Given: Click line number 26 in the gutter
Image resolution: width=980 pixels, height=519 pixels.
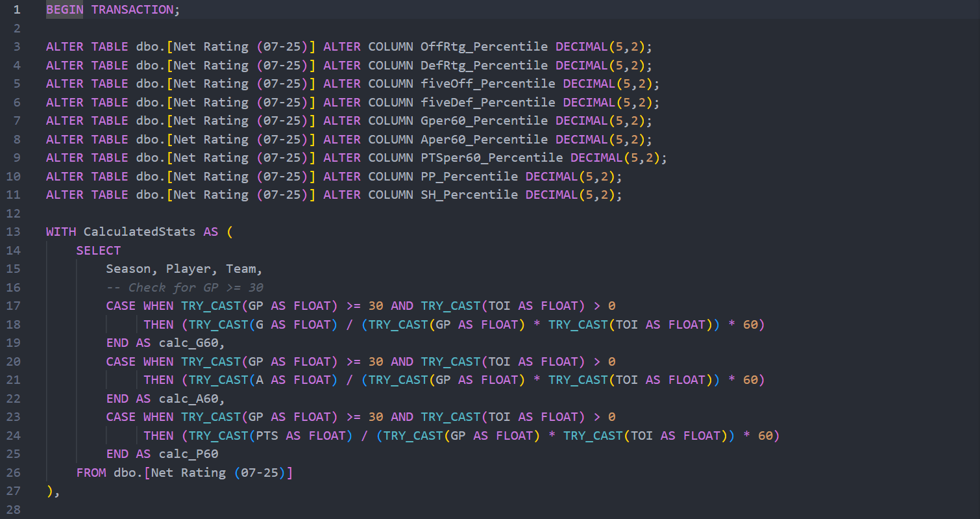Looking at the screenshot, I should point(14,473).
